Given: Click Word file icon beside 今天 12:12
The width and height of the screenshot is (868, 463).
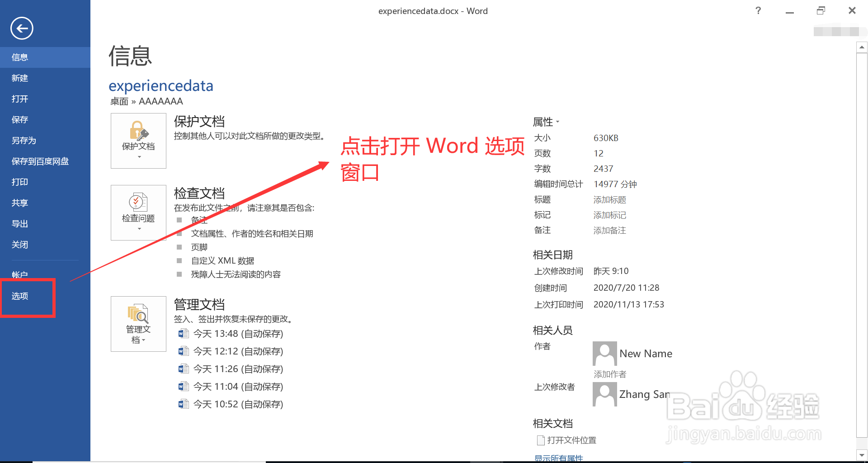Looking at the screenshot, I should 184,351.
